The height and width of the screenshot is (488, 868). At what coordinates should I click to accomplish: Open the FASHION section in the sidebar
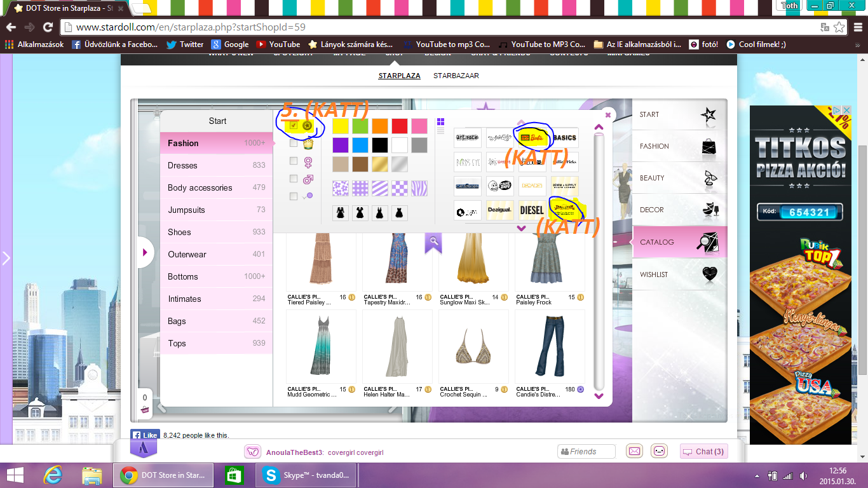click(679, 147)
